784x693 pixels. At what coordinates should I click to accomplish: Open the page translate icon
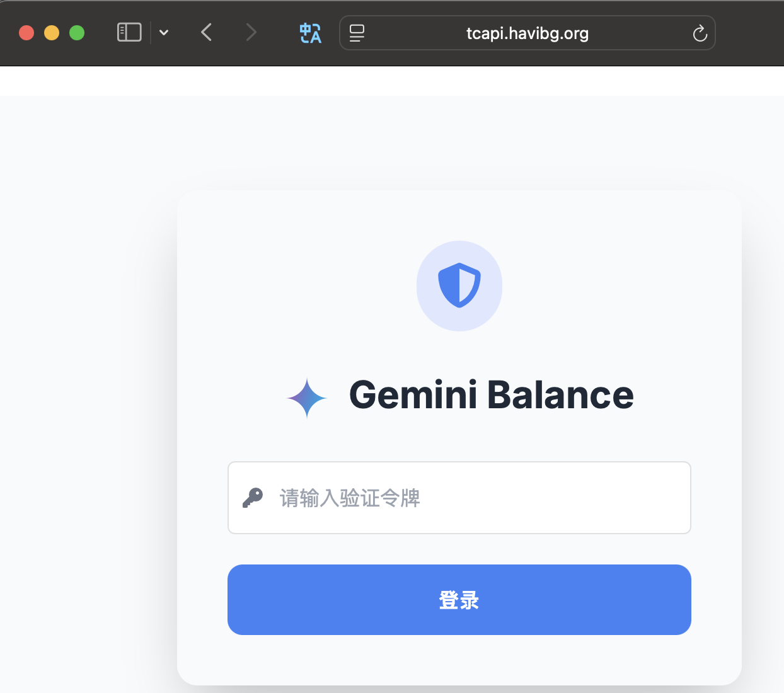tap(310, 33)
